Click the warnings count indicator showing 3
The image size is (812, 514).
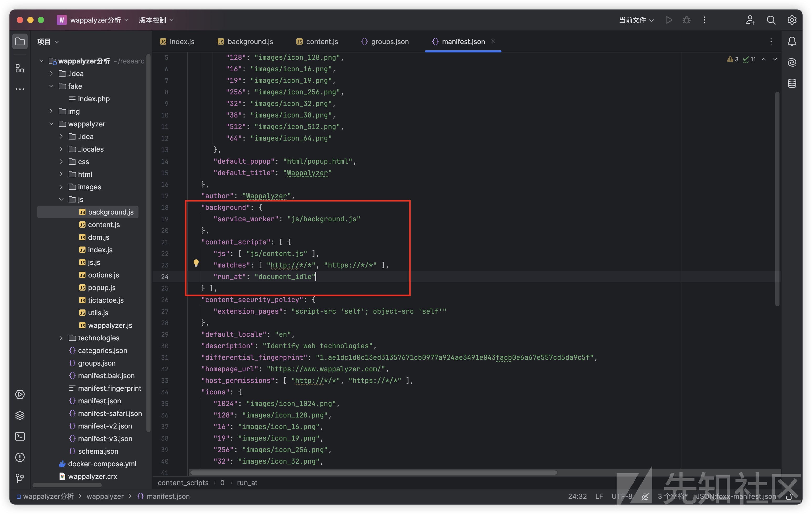733,59
